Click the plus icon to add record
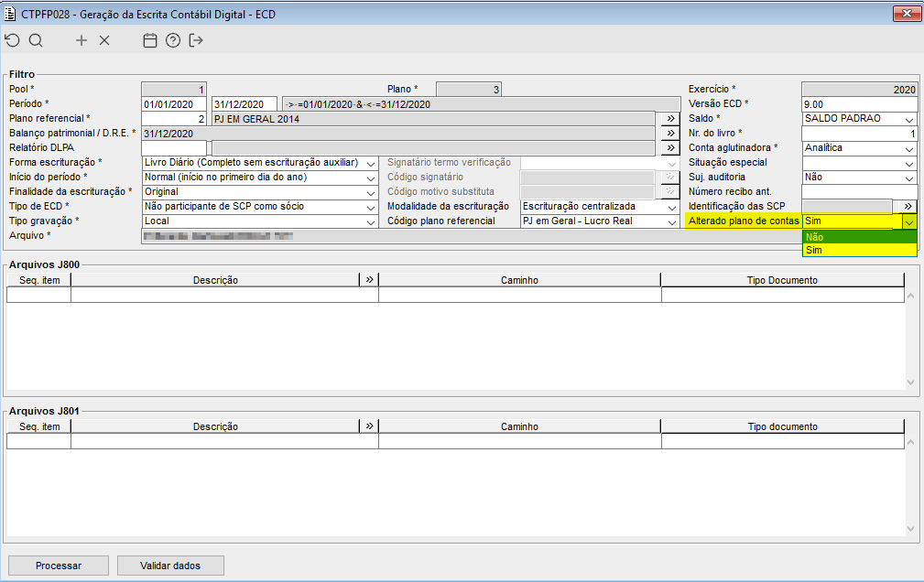 tap(82, 40)
